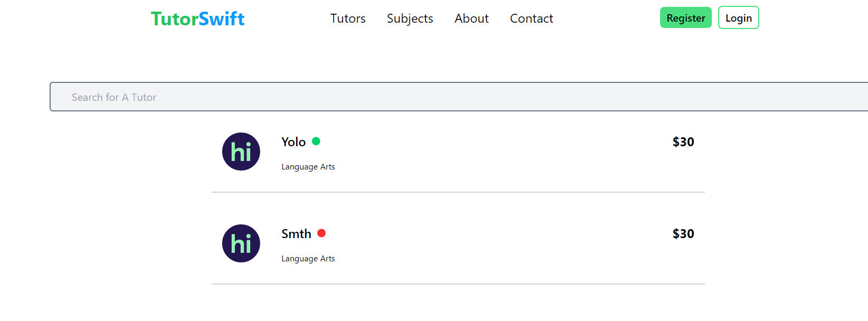Open the About page

tap(471, 18)
